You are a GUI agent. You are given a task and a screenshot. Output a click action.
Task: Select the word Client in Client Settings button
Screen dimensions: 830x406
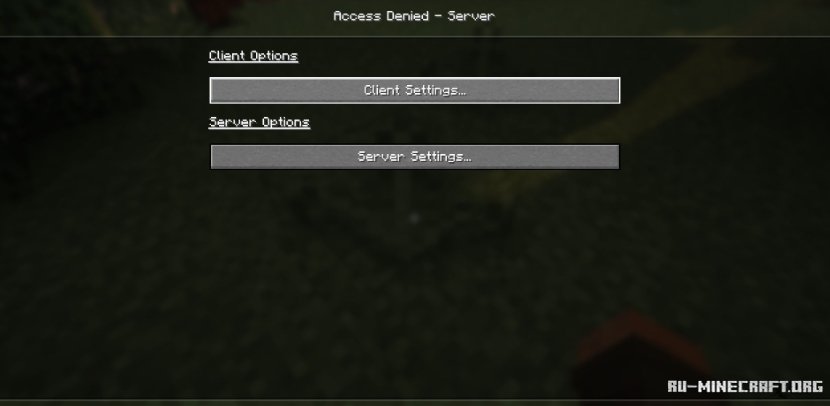point(382,90)
